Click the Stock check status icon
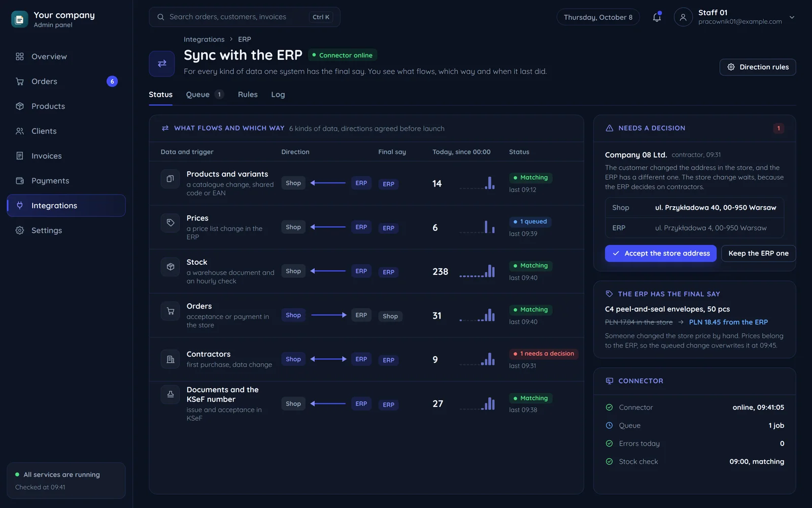Screen dimensions: 812x508 tap(610, 461)
